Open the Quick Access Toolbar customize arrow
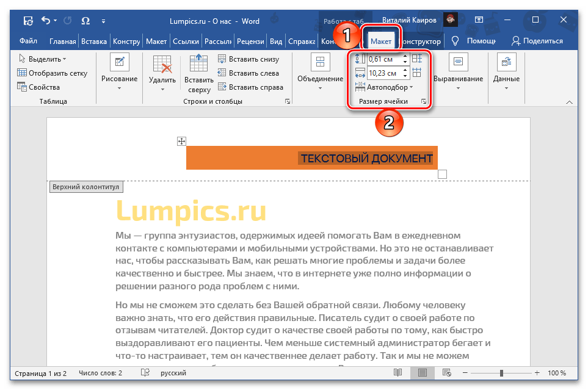This screenshot has width=588, height=390. pos(103,21)
